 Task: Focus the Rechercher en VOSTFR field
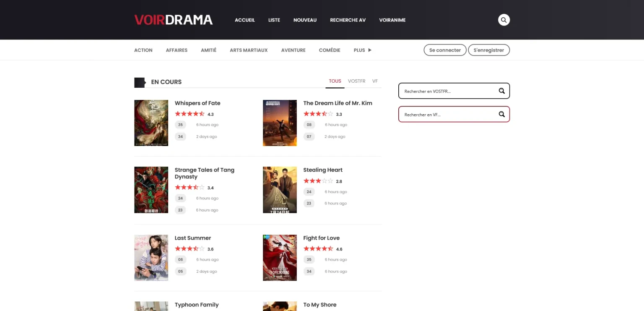tap(454, 91)
